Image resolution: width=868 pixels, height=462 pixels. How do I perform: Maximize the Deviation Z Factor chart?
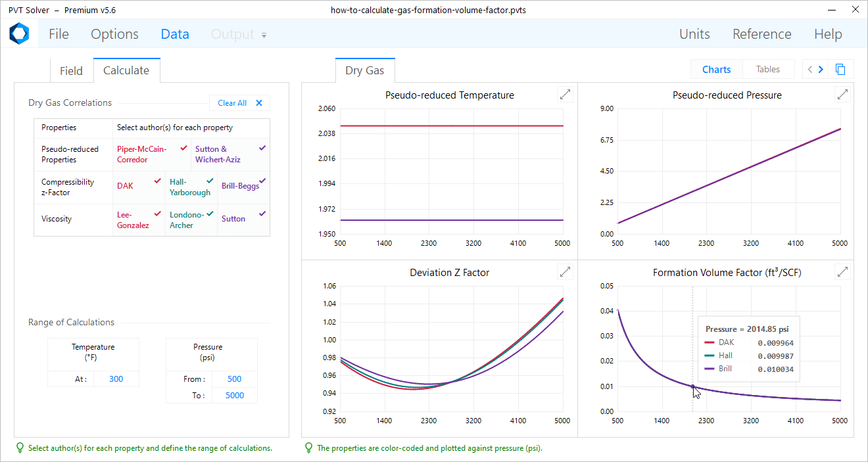point(564,271)
